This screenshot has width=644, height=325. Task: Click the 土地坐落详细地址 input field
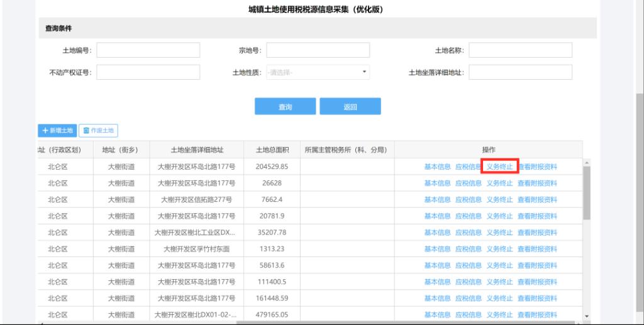point(520,72)
